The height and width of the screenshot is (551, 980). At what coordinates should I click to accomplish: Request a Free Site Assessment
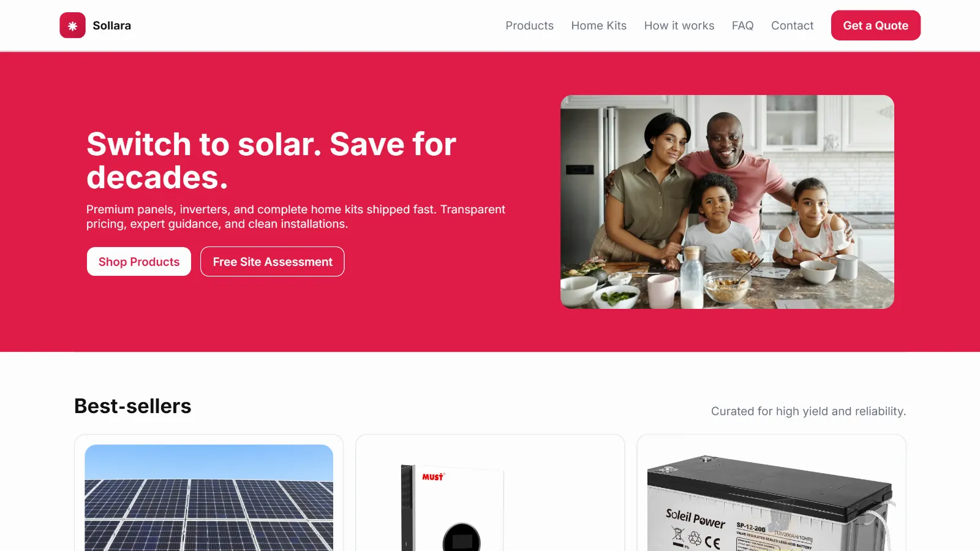(x=273, y=262)
